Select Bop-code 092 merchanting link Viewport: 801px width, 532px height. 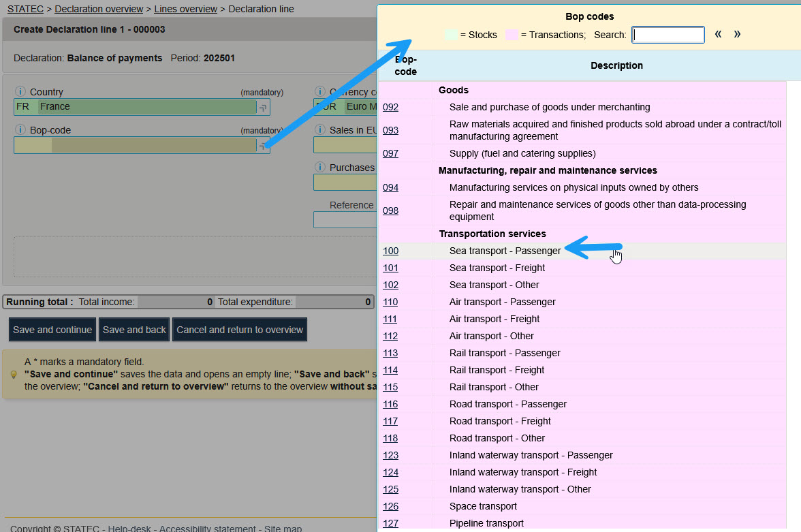(x=390, y=107)
